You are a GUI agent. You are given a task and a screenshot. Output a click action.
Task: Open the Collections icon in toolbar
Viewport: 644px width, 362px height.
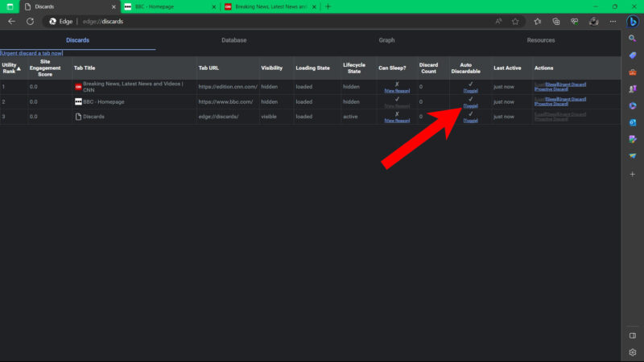(x=556, y=22)
